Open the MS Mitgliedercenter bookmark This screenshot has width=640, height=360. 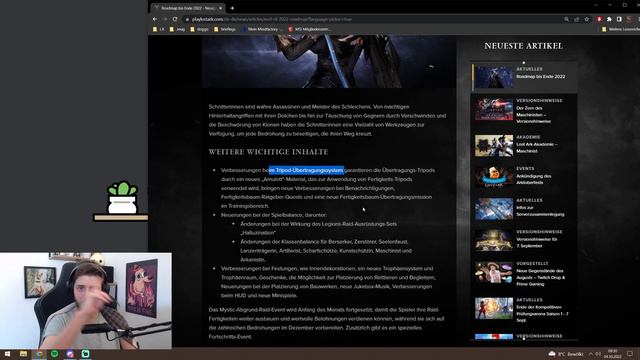(309, 29)
